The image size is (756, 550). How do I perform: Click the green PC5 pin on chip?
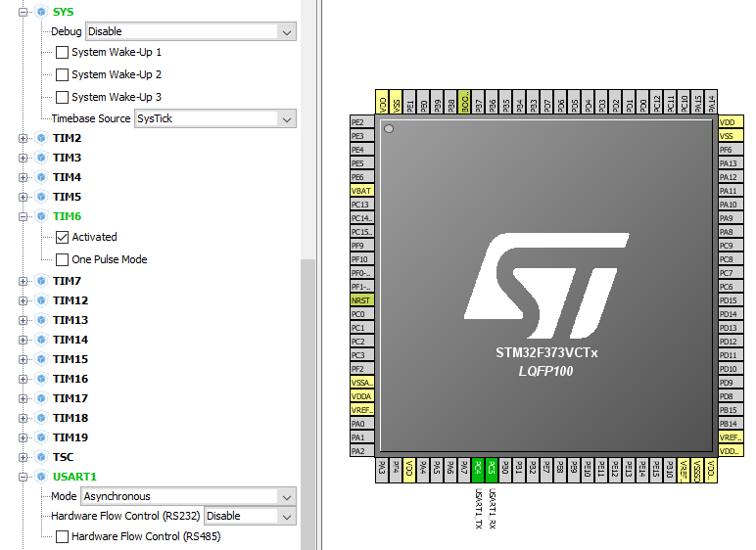click(x=492, y=470)
